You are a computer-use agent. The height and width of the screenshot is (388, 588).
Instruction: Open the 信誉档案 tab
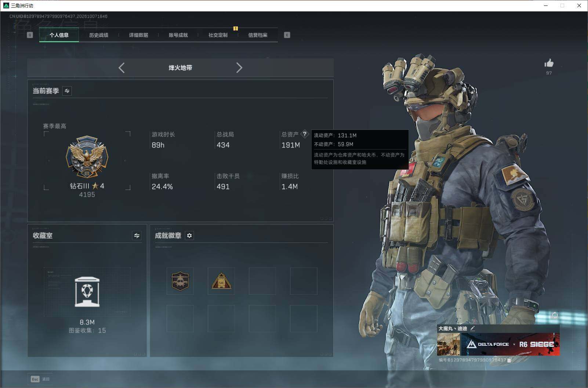pos(258,35)
